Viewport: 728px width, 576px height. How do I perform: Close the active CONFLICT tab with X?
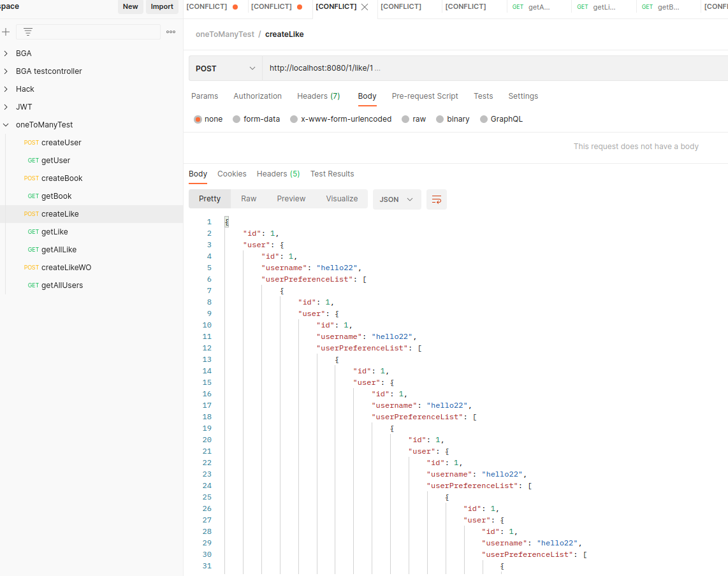tap(365, 7)
